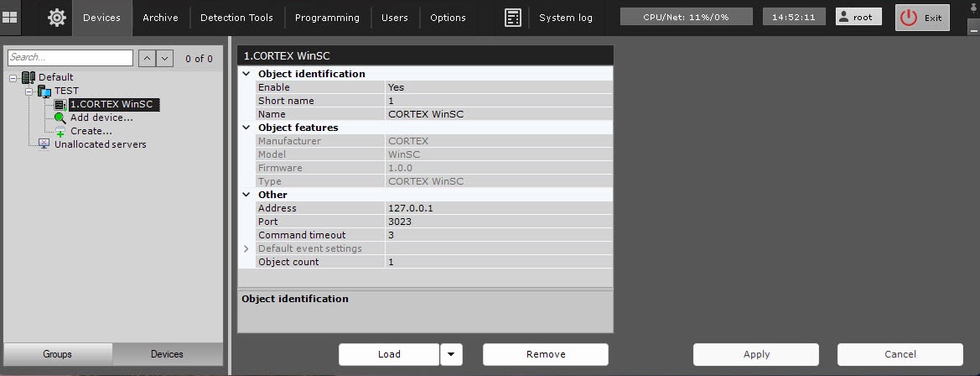980x376 pixels.
Task: Click the Remove button
Action: tap(545, 354)
